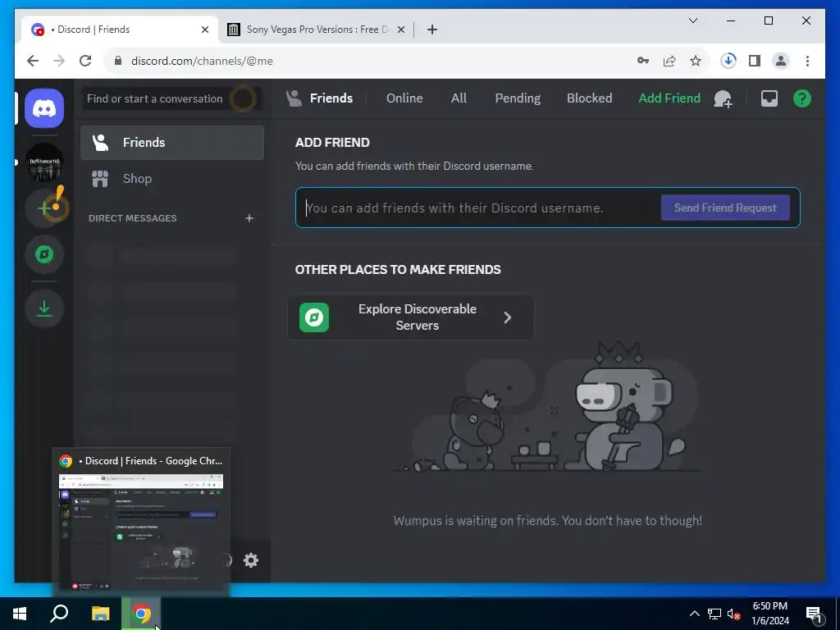Viewport: 840px width, 630px height.
Task: Go back in Chrome
Action: tap(33, 61)
